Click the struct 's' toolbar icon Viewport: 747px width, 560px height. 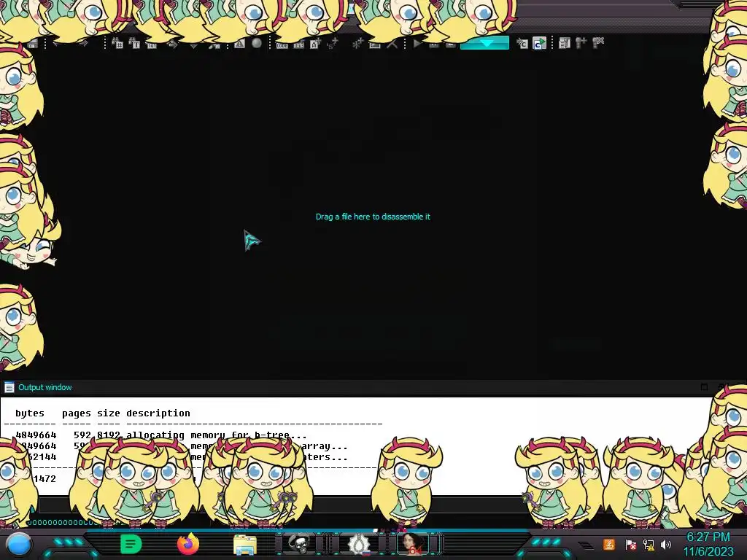[333, 44]
